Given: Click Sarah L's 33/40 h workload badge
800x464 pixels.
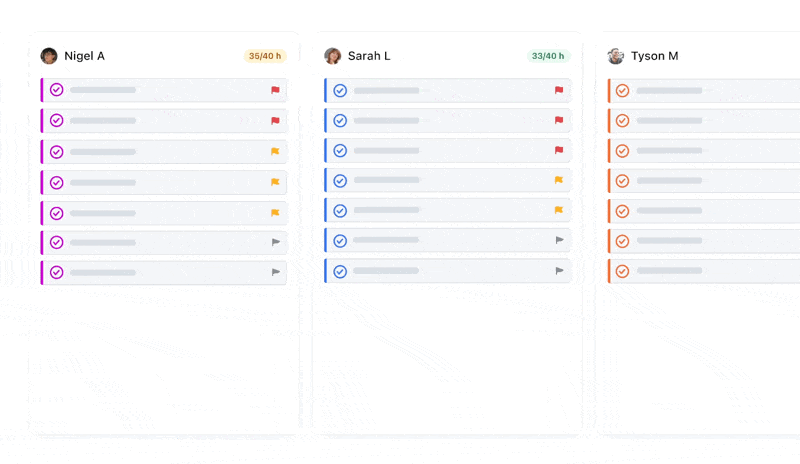Looking at the screenshot, I should point(548,56).
